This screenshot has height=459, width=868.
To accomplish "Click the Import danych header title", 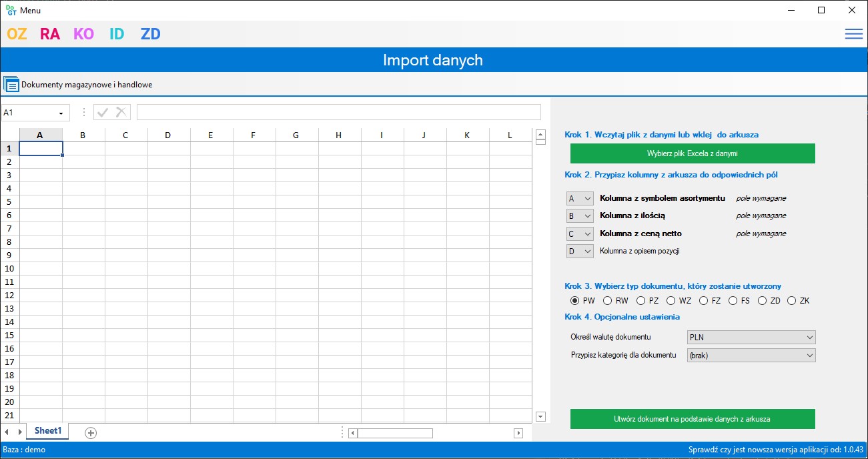I will (433, 60).
